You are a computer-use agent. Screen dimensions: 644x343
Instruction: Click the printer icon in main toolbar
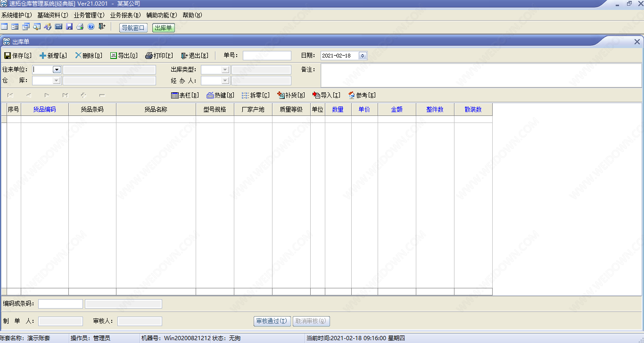[80, 27]
